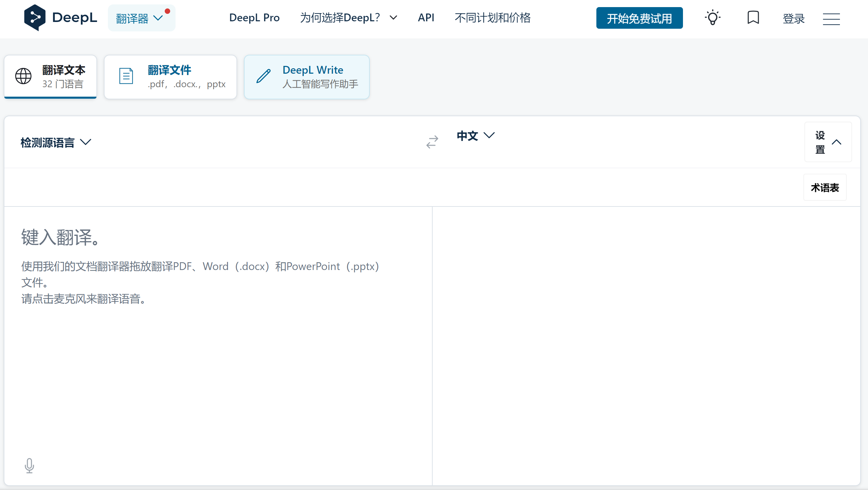The width and height of the screenshot is (868, 490).
Task: Click the lightbulb tips icon
Action: click(x=712, y=18)
